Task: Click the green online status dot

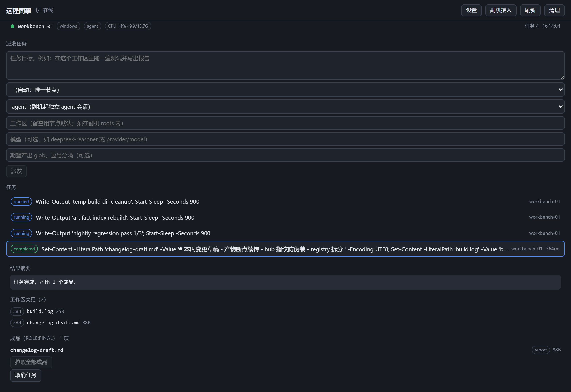Action: click(12, 26)
